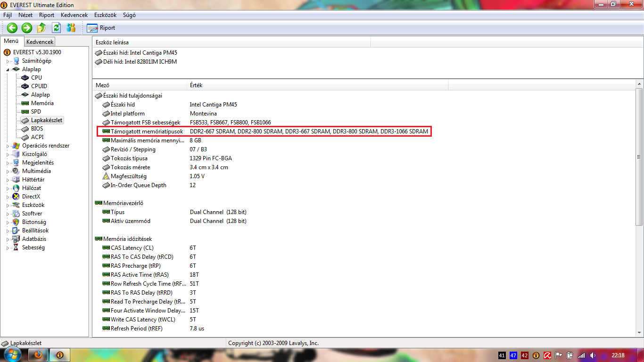Select the SPD item in tree

(36, 112)
